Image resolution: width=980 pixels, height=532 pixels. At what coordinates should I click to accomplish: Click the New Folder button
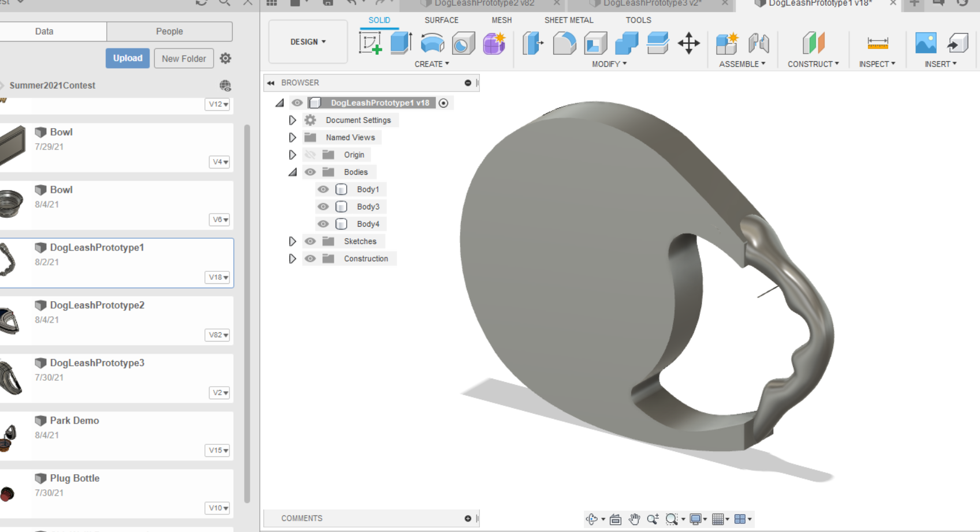tap(184, 58)
